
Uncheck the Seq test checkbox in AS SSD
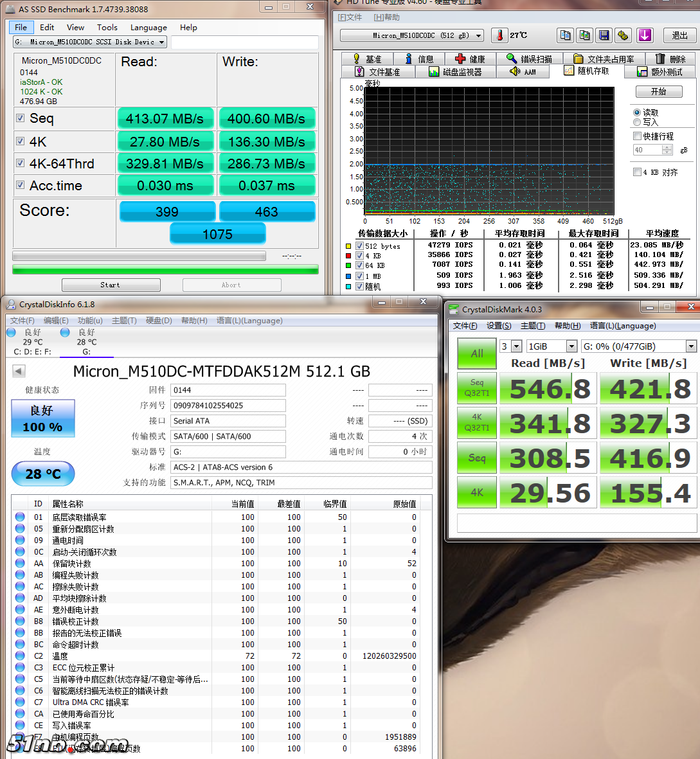pyautogui.click(x=21, y=118)
